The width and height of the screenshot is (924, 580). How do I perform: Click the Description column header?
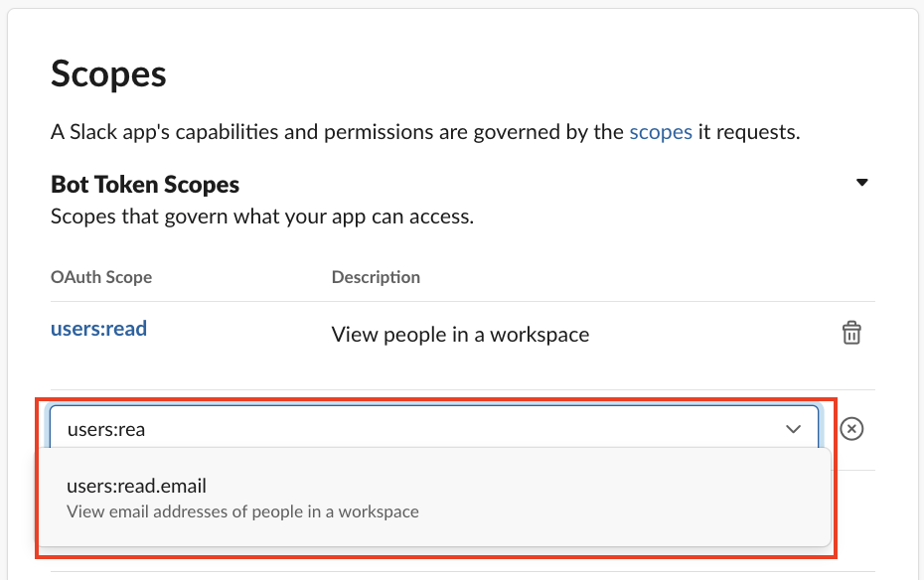point(376,277)
